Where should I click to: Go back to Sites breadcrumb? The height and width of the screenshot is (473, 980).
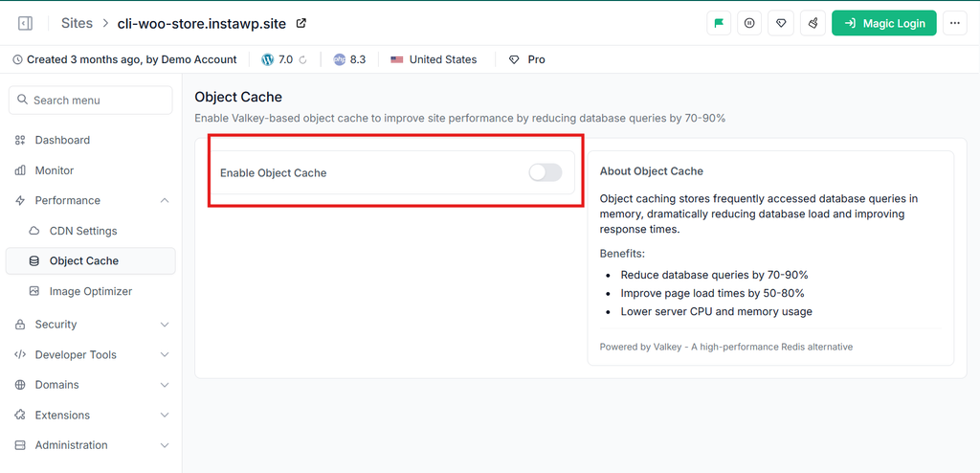coord(77,24)
